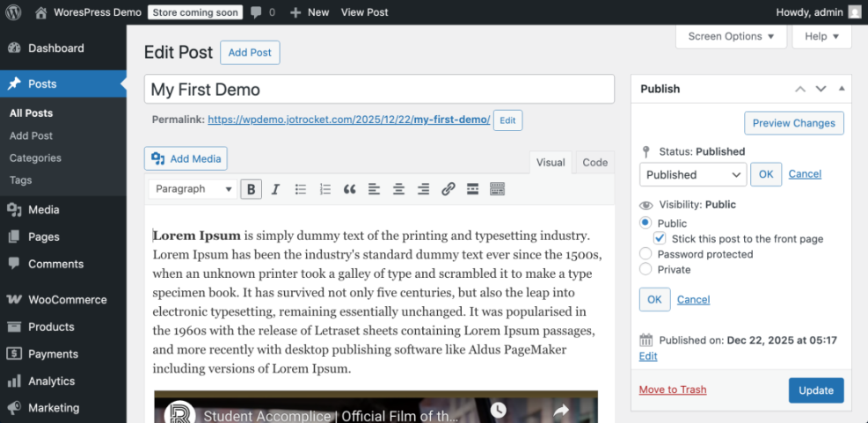Click the Products sidebar icon

coord(14,326)
